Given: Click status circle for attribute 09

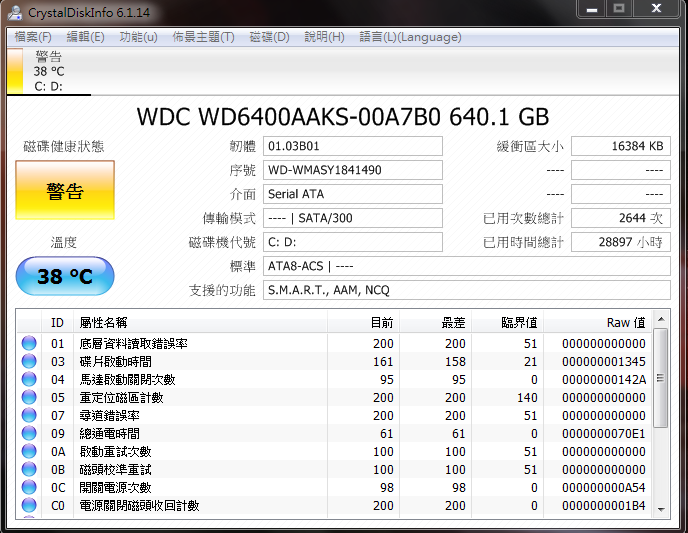Looking at the screenshot, I should pos(29,433).
